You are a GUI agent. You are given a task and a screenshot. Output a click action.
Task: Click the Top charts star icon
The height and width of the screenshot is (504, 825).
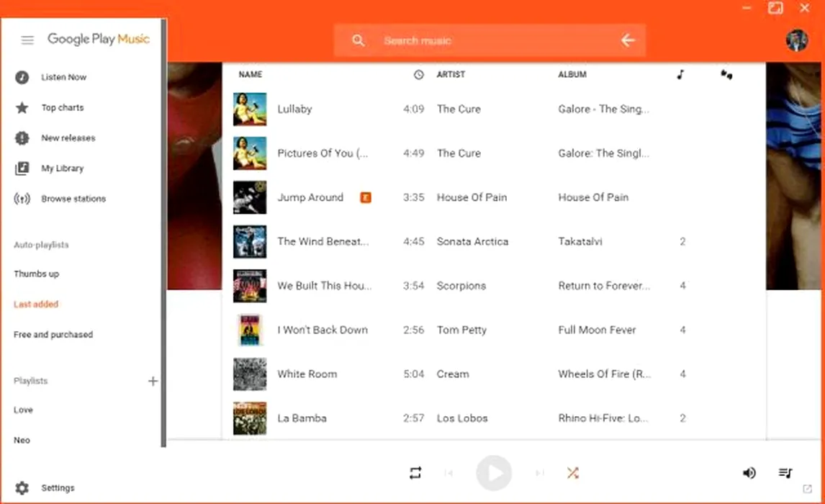click(x=22, y=108)
